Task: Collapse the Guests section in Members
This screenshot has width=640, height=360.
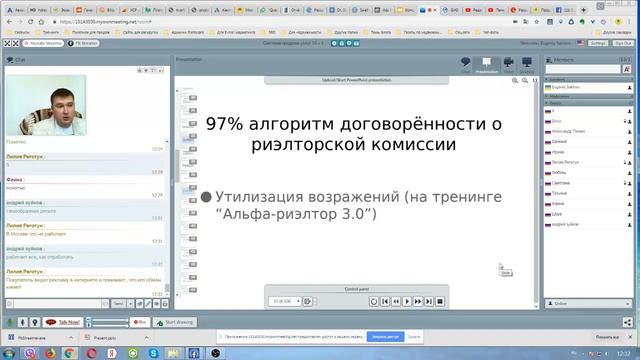Action: click(589, 103)
